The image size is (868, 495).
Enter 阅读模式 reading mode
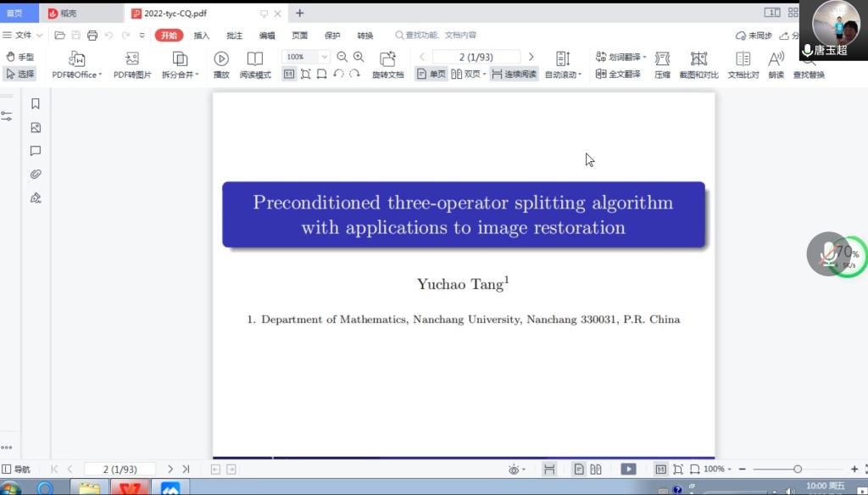coord(255,59)
